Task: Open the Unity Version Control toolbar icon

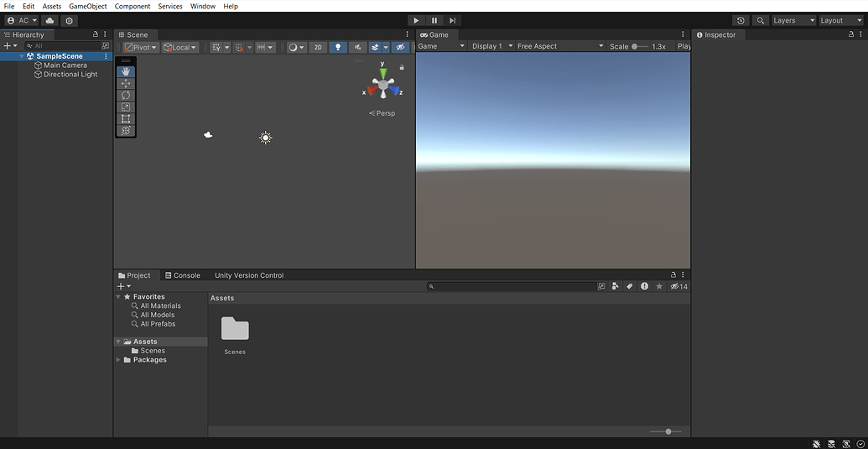Action: point(70,20)
